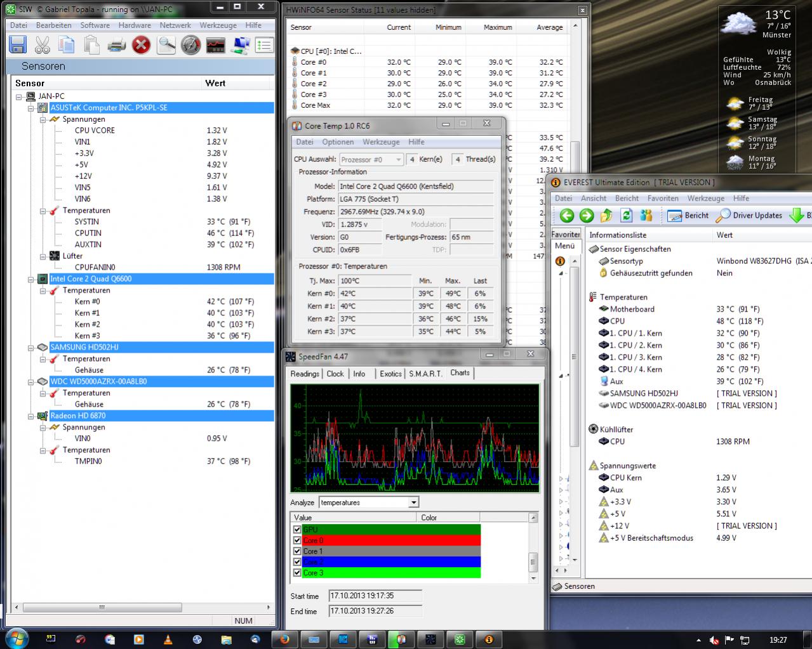Click the monitor graph icon in SIW toolbar
The width and height of the screenshot is (812, 649).
coord(216,45)
